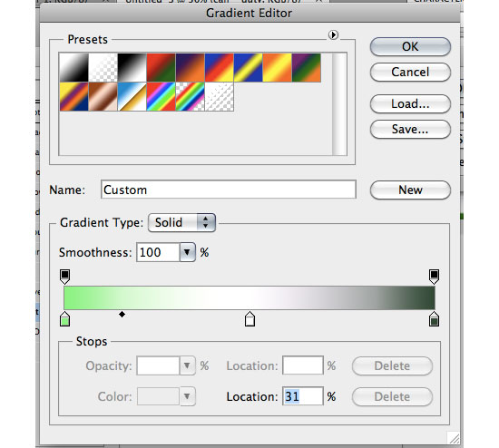Viewport: 499px width, 448px height.
Task: Select the Spectrum gradient preset
Action: pyautogui.click(x=161, y=96)
